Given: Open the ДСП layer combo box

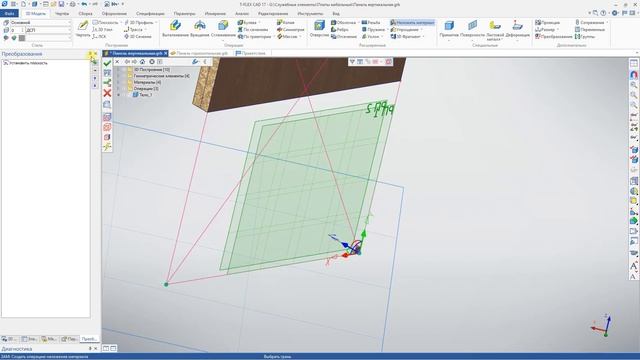Looking at the screenshot, I should coord(48,30).
